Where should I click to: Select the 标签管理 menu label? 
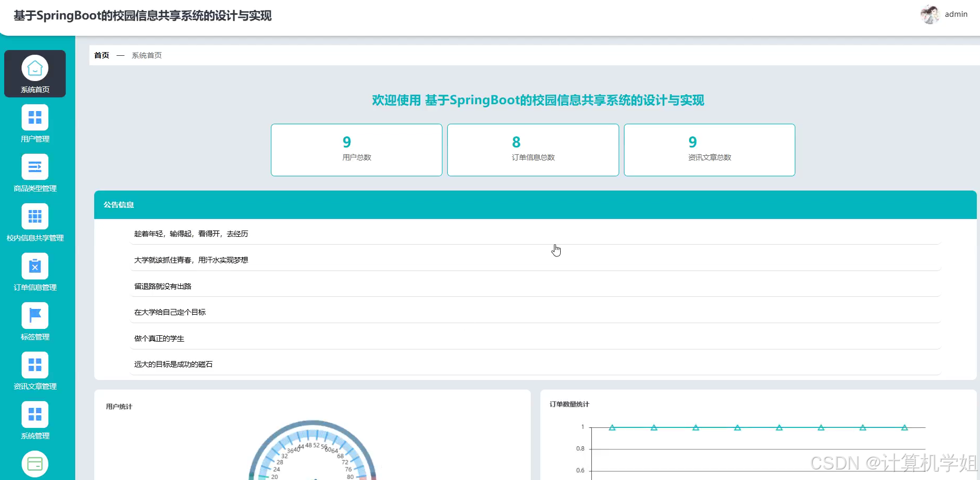point(35,337)
